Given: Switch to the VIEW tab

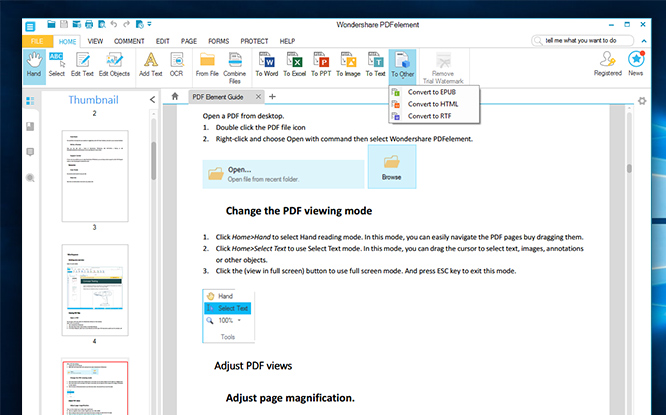Looking at the screenshot, I should [x=95, y=41].
